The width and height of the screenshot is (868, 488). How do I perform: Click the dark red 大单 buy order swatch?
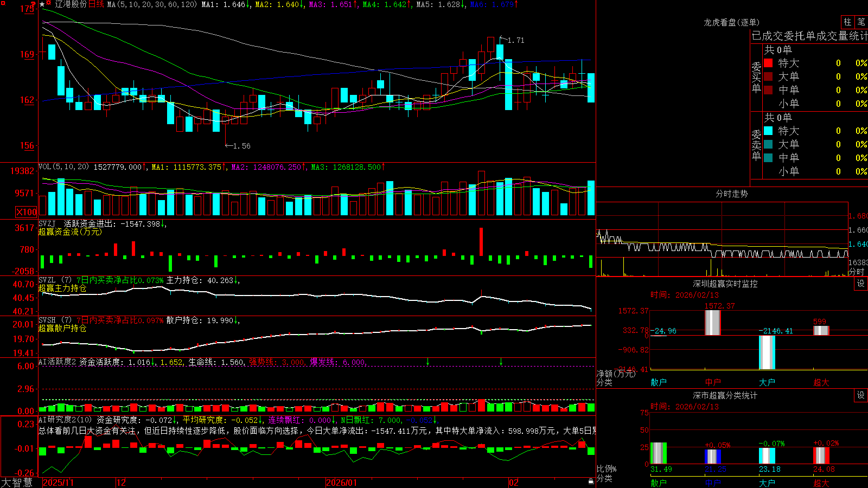pos(768,76)
